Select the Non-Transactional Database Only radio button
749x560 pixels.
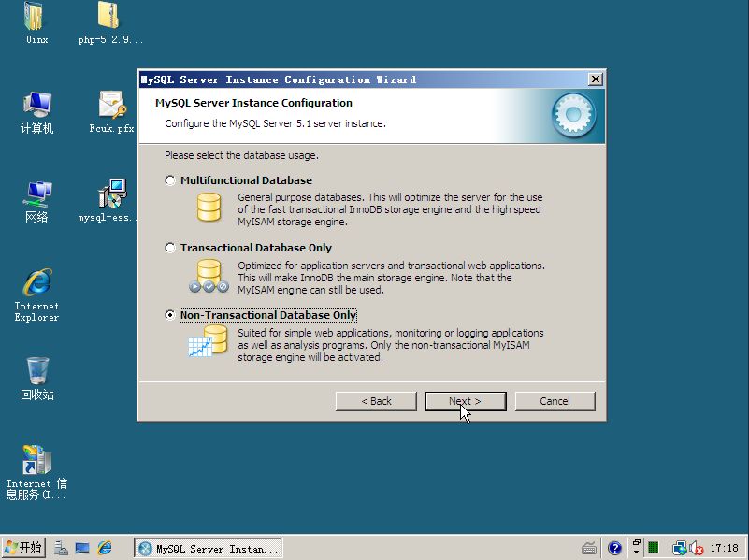170,315
